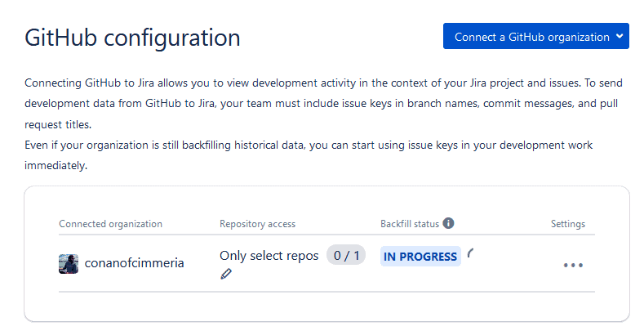Image resolution: width=644 pixels, height=331 pixels.
Task: Click the Connected organization column header
Action: 110,224
